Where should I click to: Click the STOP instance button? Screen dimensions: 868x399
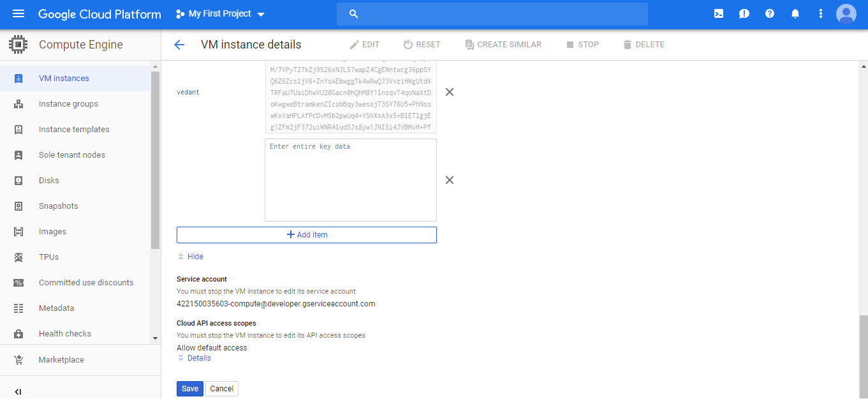coord(582,45)
